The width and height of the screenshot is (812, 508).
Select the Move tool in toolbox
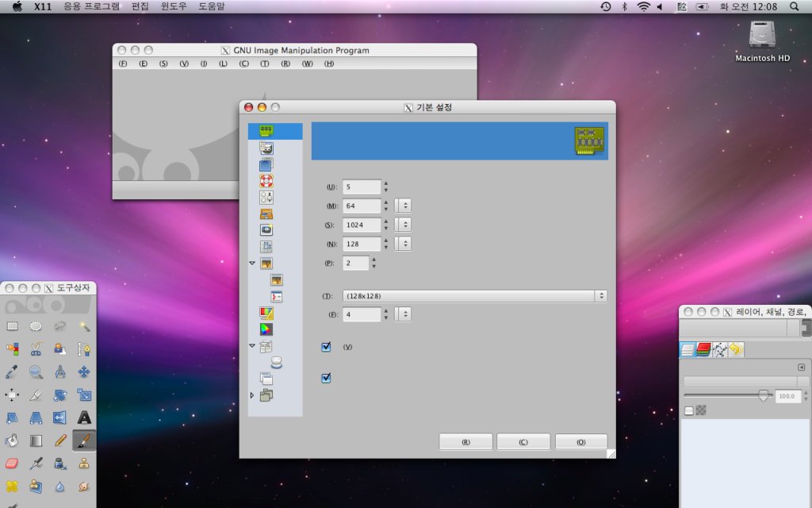pos(84,371)
